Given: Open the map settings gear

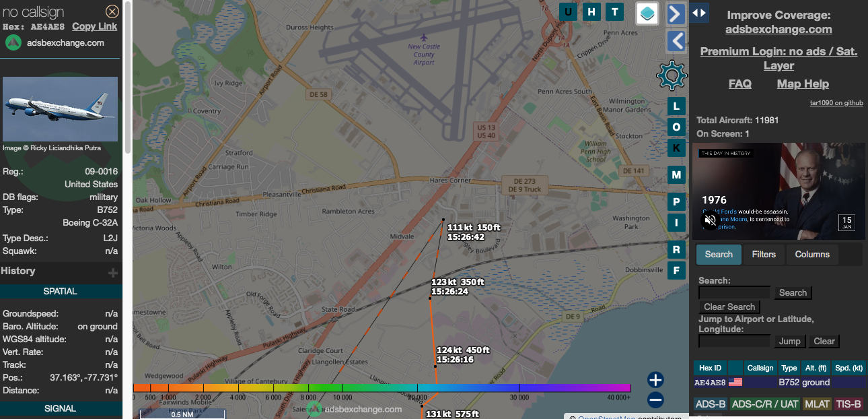Looking at the screenshot, I should 672,75.
